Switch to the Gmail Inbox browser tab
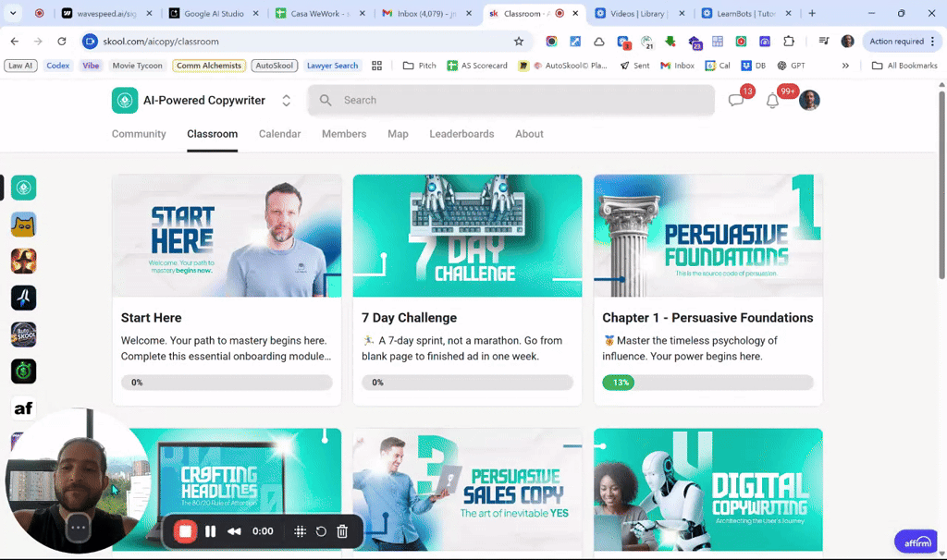 coord(426,13)
